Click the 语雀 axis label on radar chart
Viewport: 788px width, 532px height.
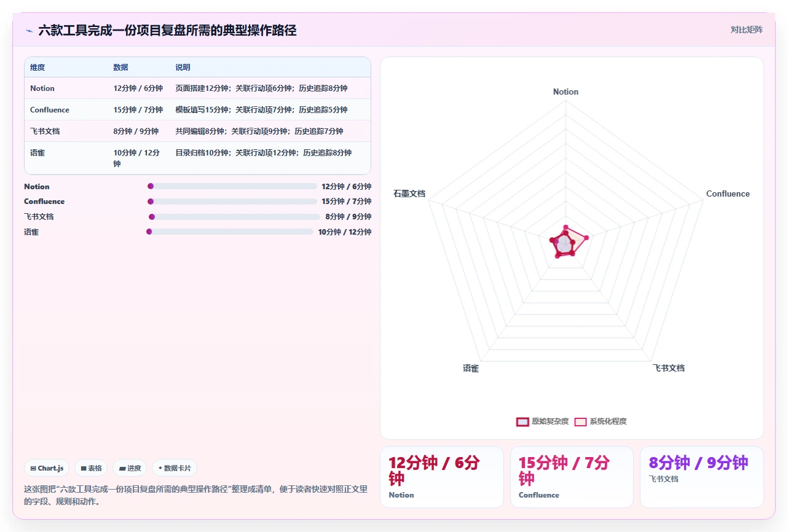[x=471, y=369]
